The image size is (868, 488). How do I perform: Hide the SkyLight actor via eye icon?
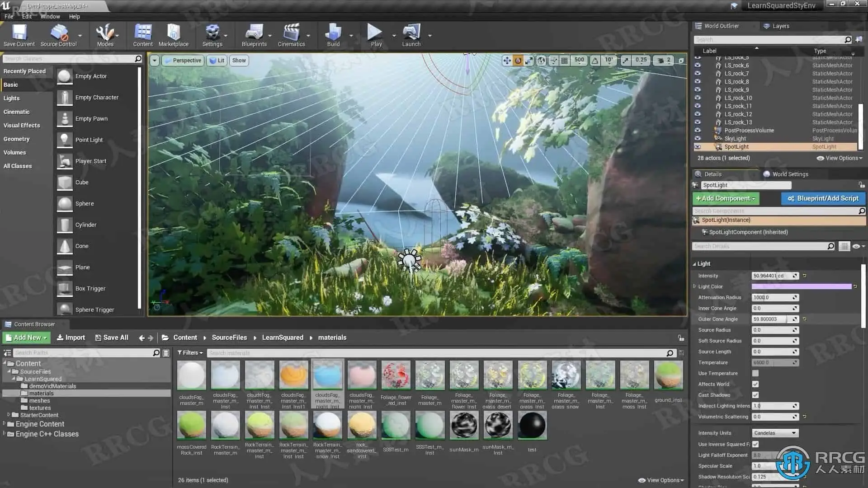click(698, 139)
